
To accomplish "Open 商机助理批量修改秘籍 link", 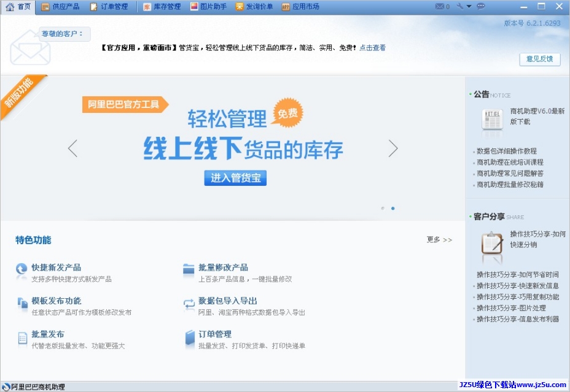I will (510, 185).
